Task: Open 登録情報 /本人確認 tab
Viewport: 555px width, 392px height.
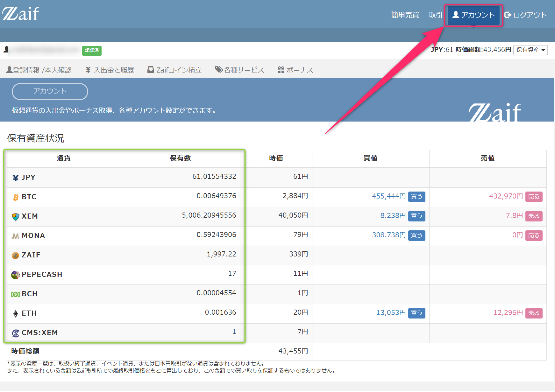Action: 39,70
